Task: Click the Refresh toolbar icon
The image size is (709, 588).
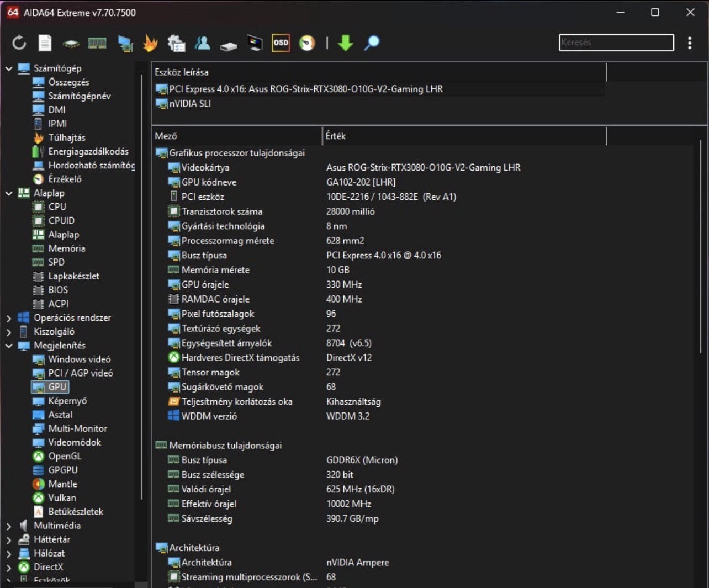Action: pos(19,43)
